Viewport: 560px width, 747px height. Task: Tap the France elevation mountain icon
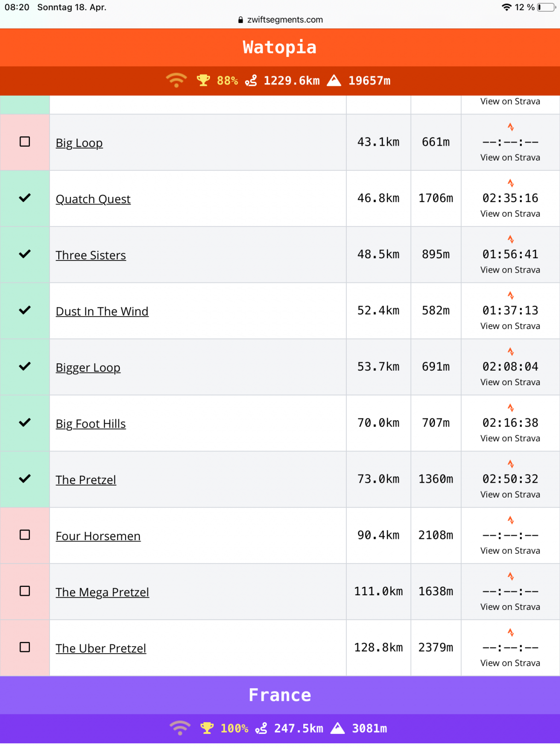click(337, 728)
